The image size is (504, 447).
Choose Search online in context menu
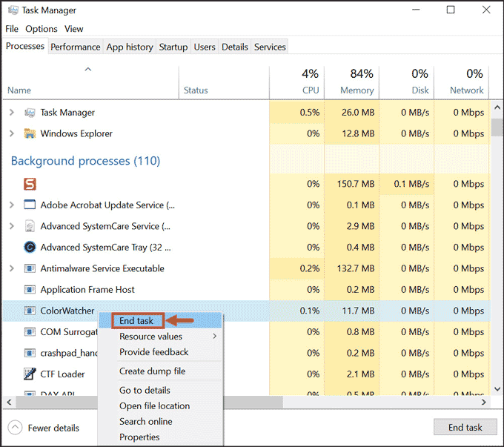click(160, 421)
